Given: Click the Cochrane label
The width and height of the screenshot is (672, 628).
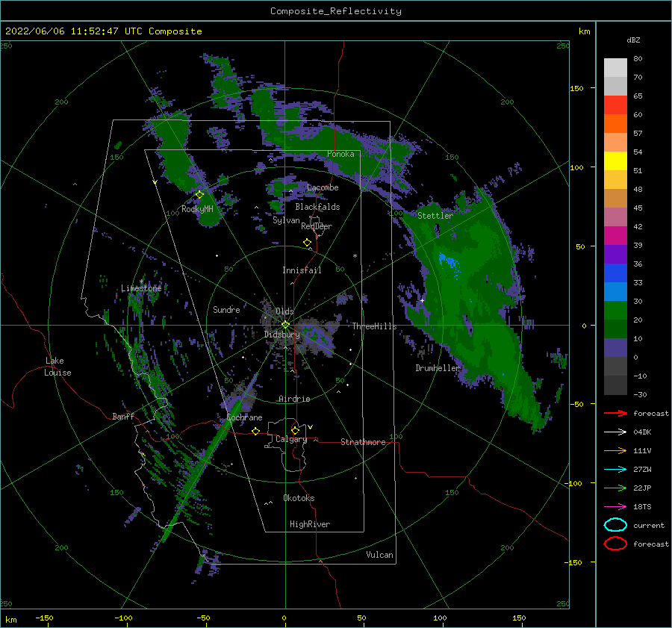Looking at the screenshot, I should (x=244, y=417).
